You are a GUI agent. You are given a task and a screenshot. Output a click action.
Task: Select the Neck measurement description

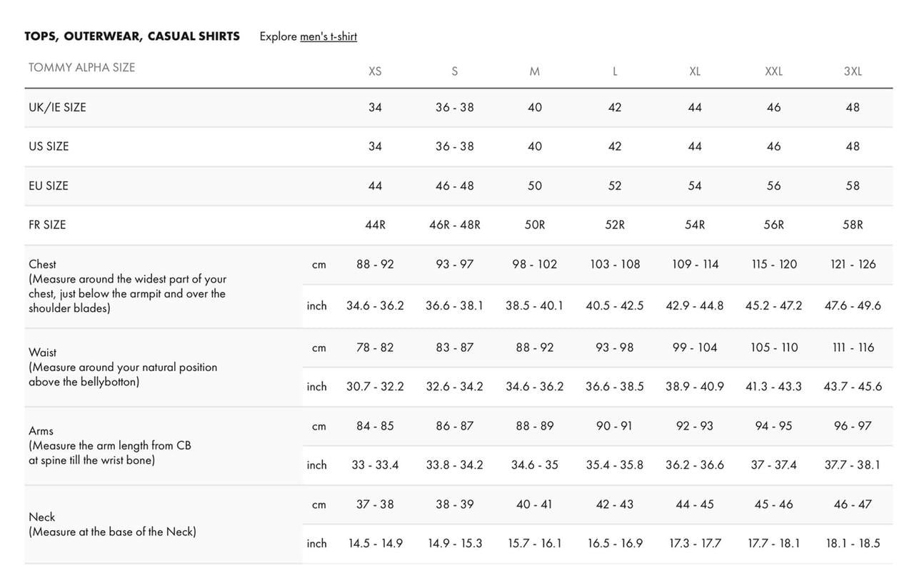112,524
